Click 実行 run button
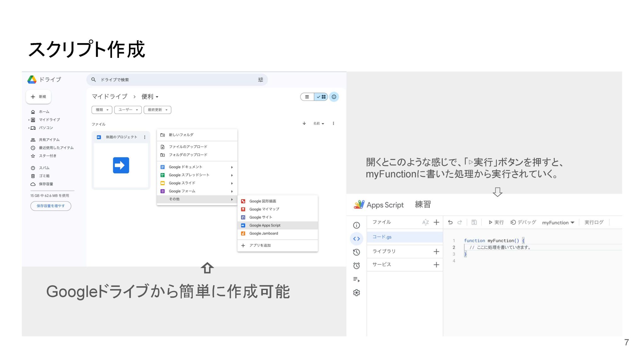This screenshot has width=644, height=362. point(496,222)
